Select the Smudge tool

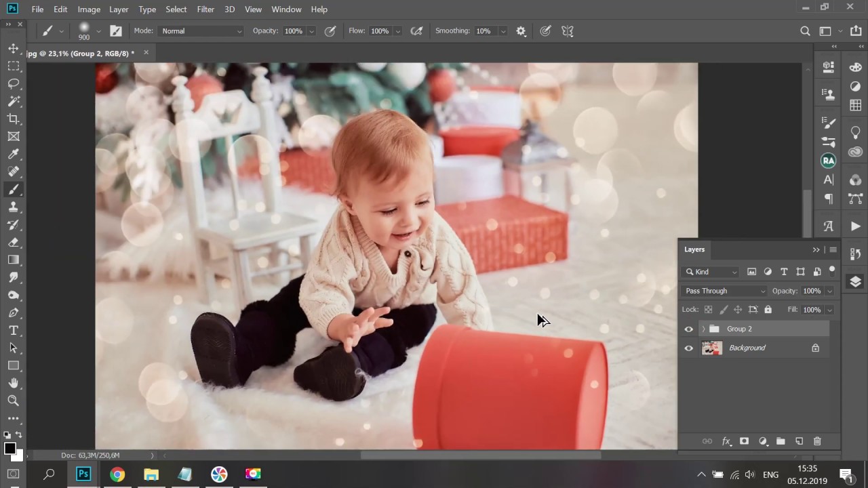point(13,277)
